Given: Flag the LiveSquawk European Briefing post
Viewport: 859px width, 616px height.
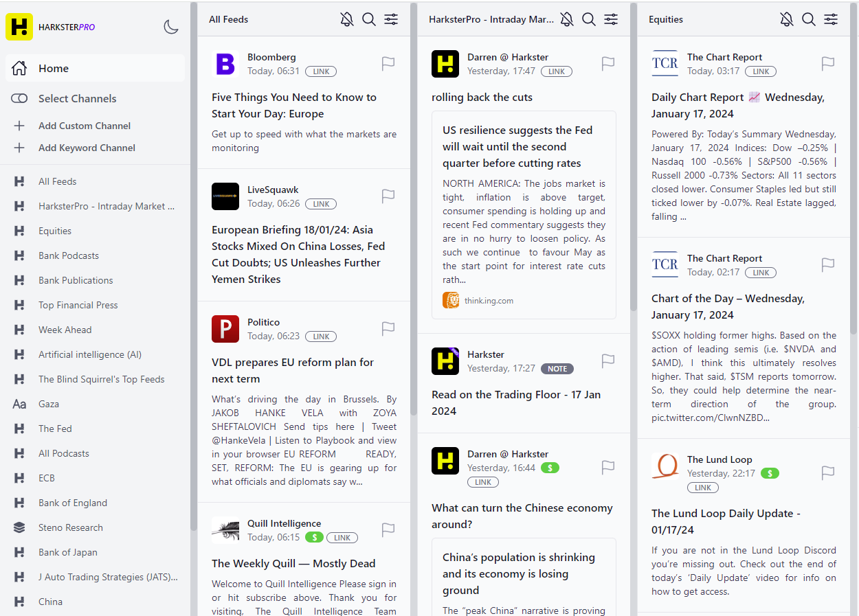Looking at the screenshot, I should click(x=388, y=196).
